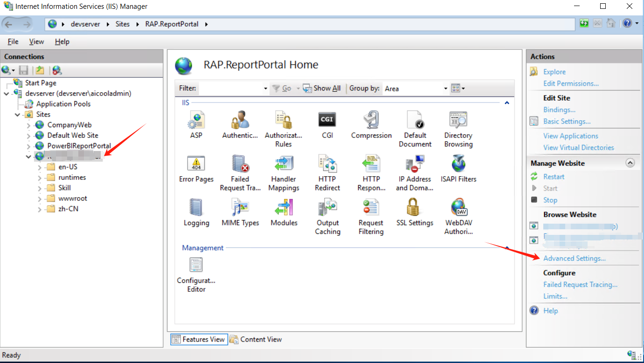Viewport: 644px width, 363px height.
Task: Expand the wwwroot folder node
Action: click(40, 199)
